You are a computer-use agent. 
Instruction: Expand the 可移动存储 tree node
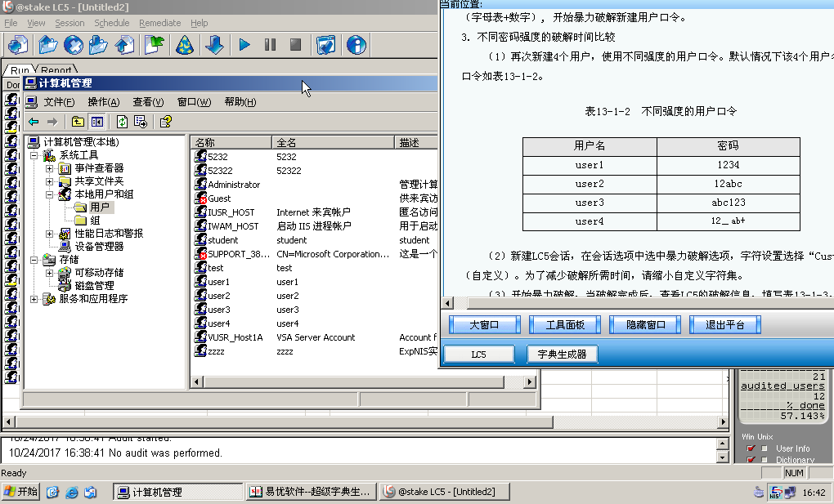[49, 273]
